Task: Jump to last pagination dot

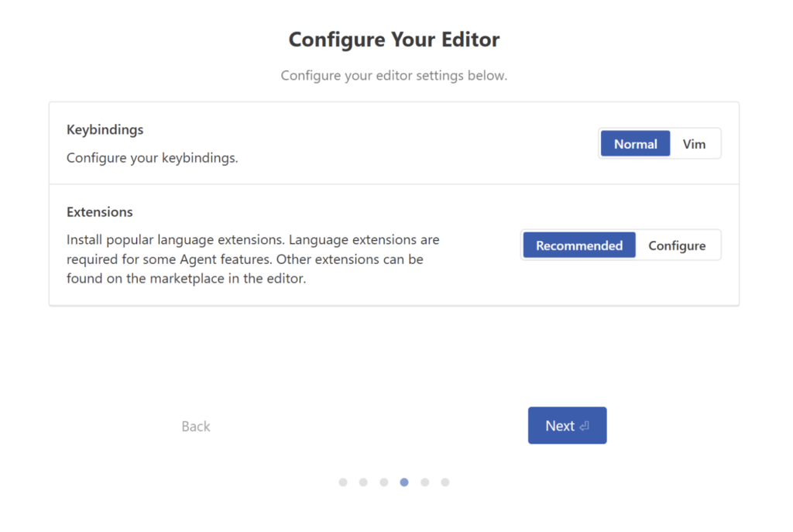Action: 445,482
